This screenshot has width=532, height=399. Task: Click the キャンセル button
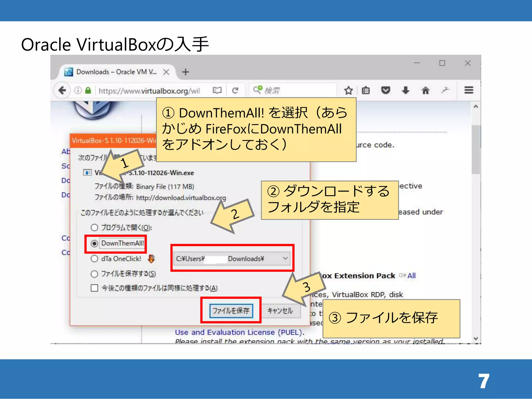[x=280, y=311]
